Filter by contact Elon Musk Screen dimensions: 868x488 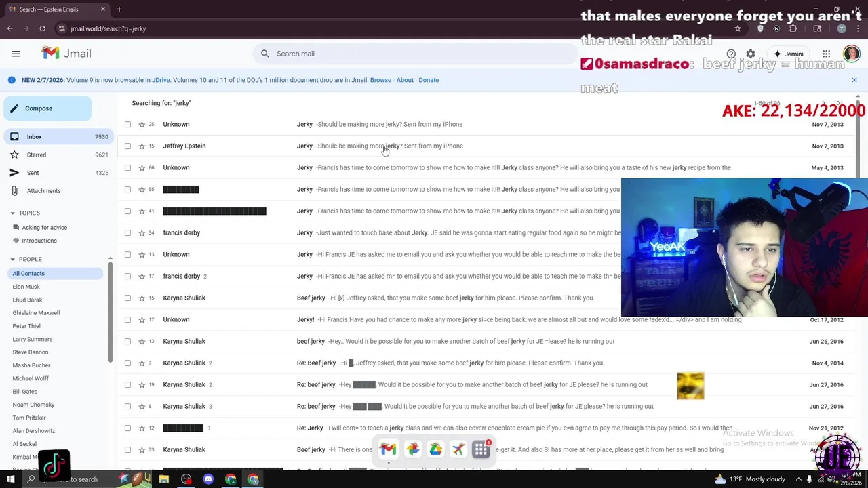pyautogui.click(x=26, y=287)
